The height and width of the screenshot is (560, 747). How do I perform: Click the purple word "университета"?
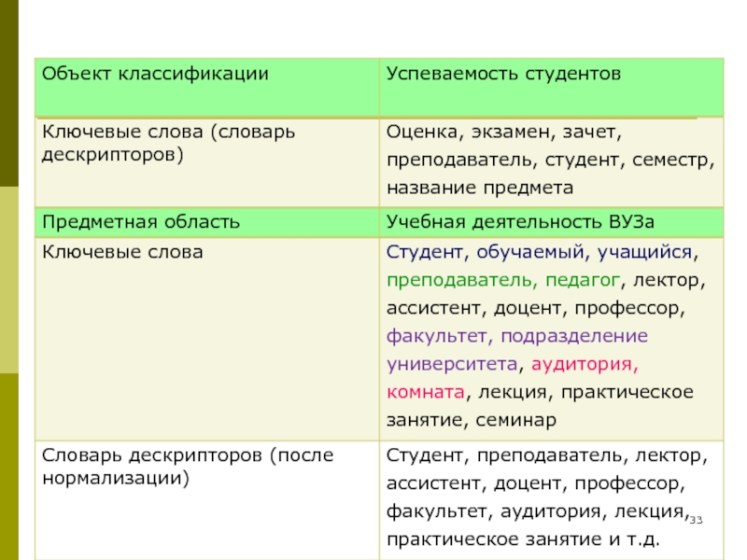point(450,363)
